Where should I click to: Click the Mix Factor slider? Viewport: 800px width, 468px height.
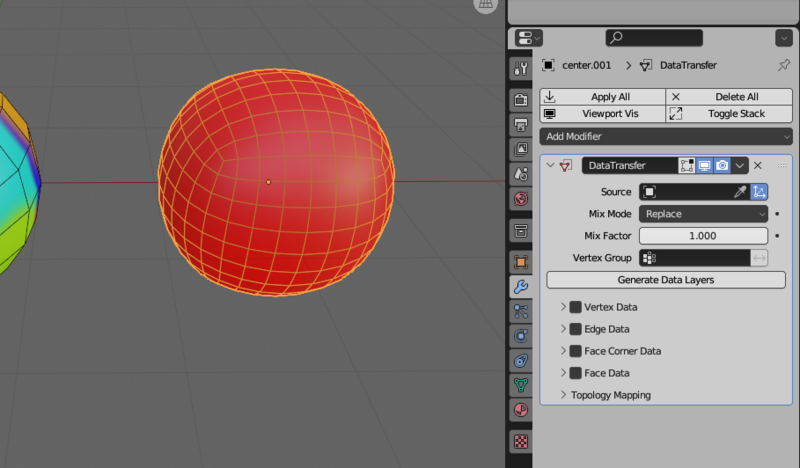tap(702, 236)
